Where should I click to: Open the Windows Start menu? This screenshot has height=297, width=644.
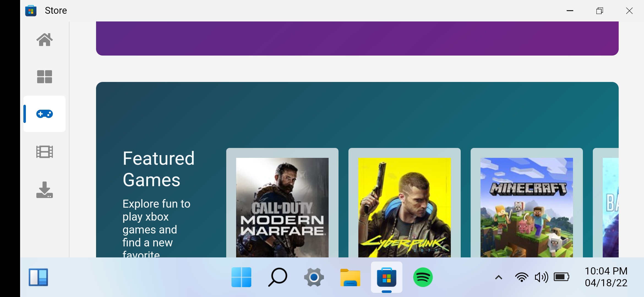(x=241, y=277)
